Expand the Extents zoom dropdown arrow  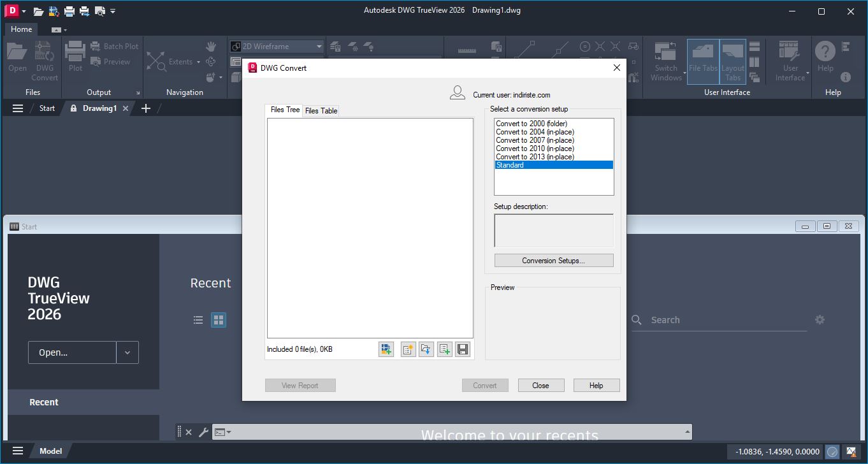point(199,62)
